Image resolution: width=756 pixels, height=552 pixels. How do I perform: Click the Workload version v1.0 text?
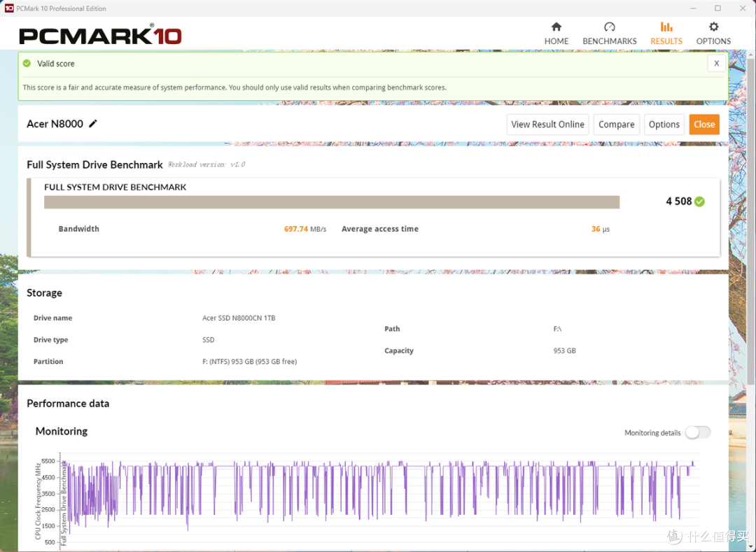pyautogui.click(x=206, y=164)
